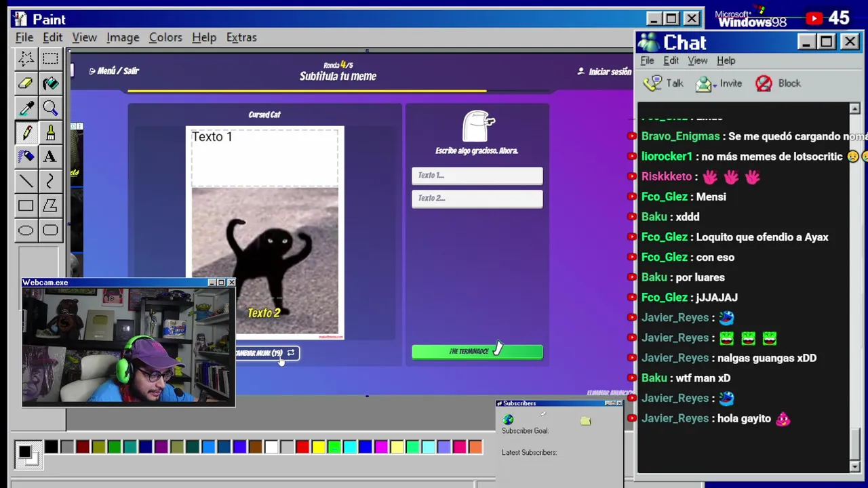The width and height of the screenshot is (868, 488).
Task: Choose the Ellipse tool
Action: click(x=26, y=230)
